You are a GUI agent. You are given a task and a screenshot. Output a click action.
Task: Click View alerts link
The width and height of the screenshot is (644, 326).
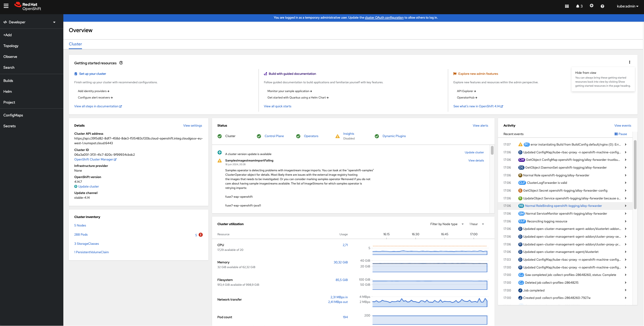pyautogui.click(x=480, y=126)
